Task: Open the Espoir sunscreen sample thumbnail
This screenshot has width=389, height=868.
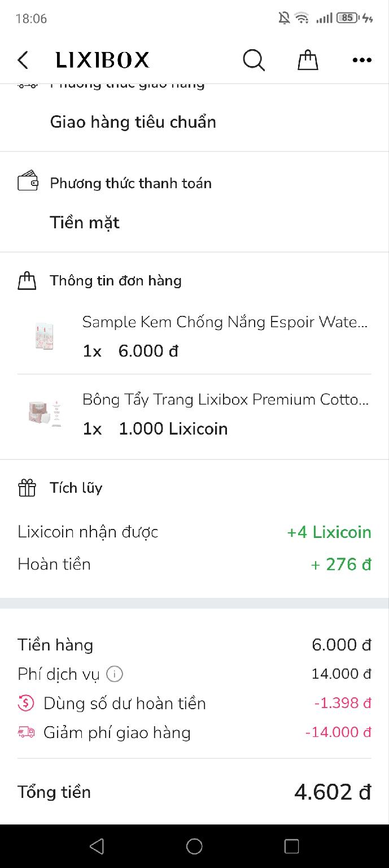Action: tap(44, 336)
